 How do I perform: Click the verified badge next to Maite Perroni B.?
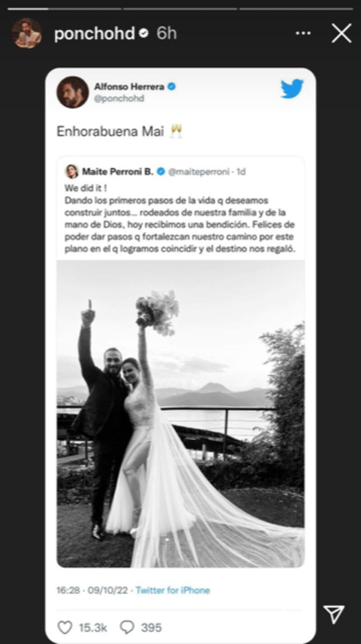point(161,172)
